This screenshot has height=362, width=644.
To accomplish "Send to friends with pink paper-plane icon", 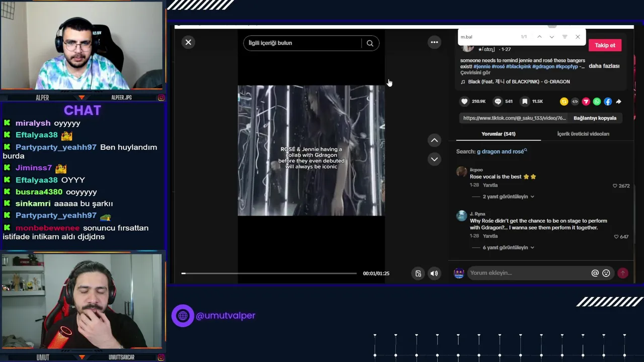I will [x=586, y=102].
